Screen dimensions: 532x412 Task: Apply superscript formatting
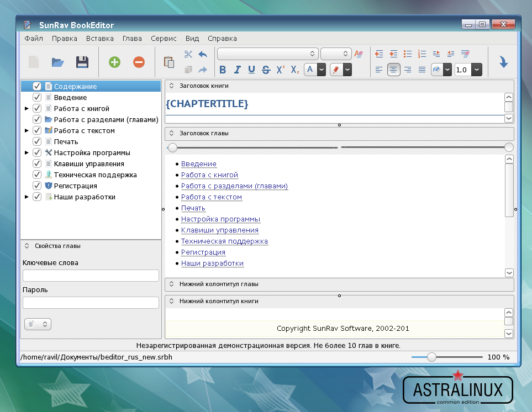pyautogui.click(x=280, y=70)
